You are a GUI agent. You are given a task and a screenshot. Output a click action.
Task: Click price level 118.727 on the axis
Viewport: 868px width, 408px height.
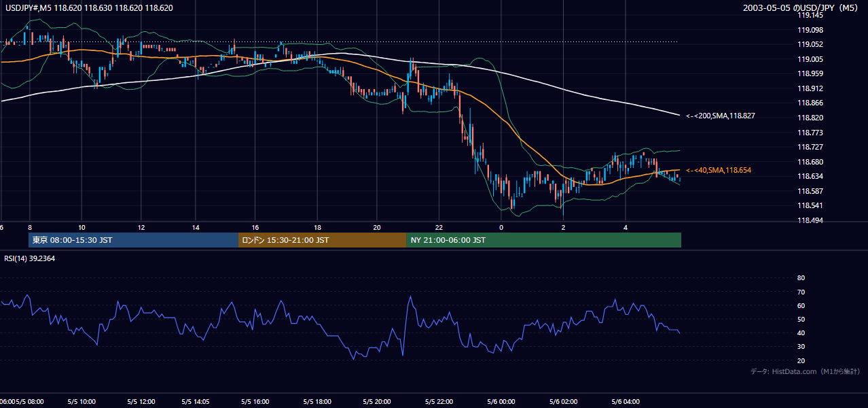[x=810, y=147]
